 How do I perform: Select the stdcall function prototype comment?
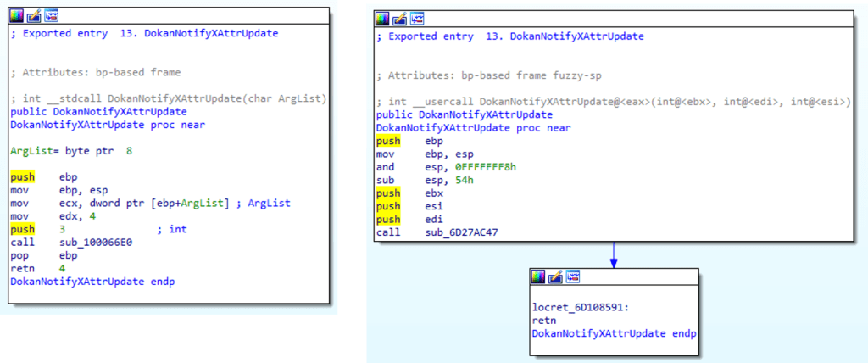[168, 100]
